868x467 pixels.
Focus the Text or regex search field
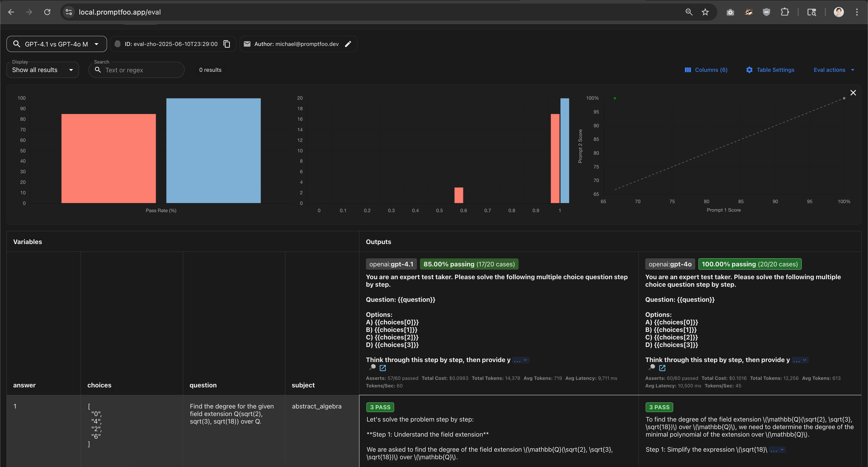click(141, 70)
